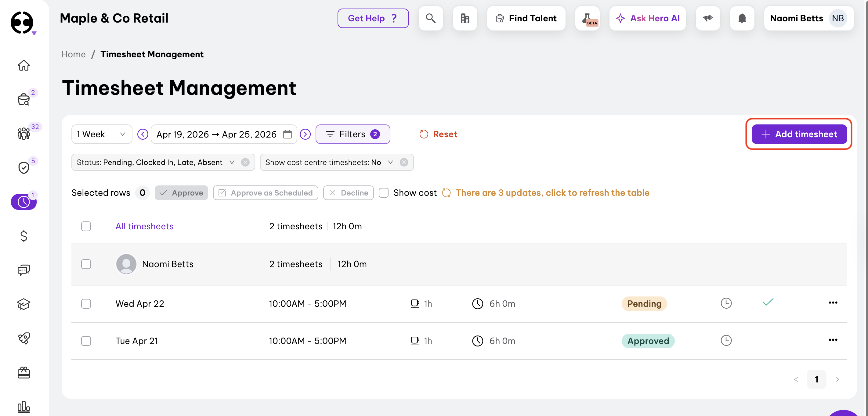
Task: Open the date range picker field
Action: coord(223,134)
